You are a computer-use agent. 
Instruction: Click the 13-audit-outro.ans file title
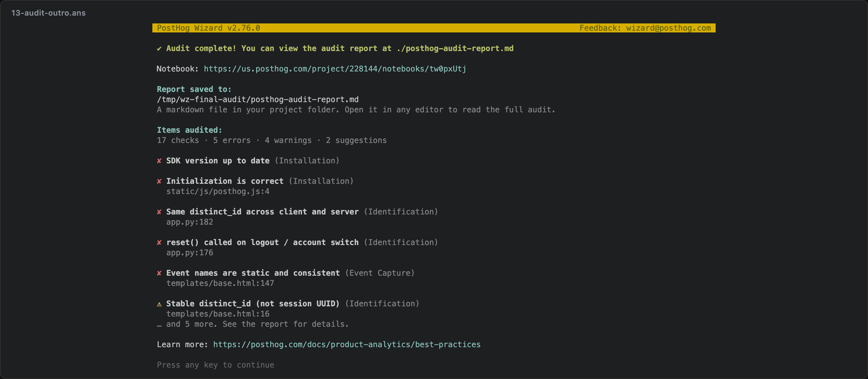[49, 13]
